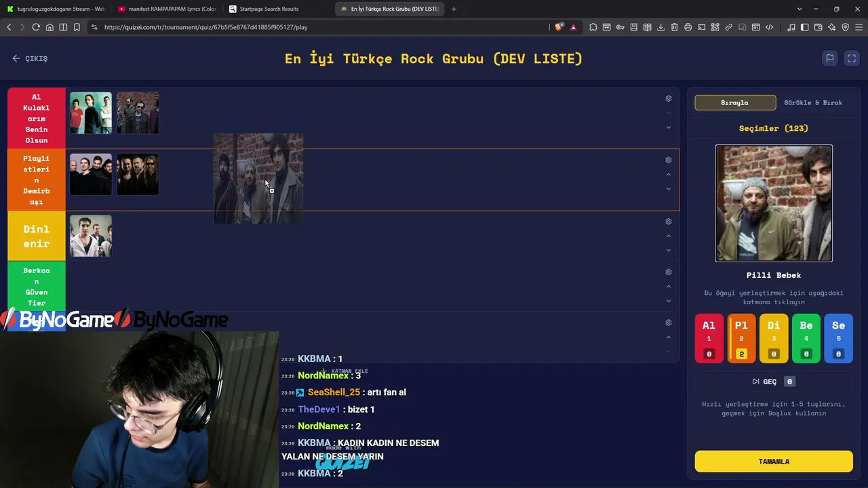Click the VPN shield icon in toolbar
868x488 pixels.
846,27
